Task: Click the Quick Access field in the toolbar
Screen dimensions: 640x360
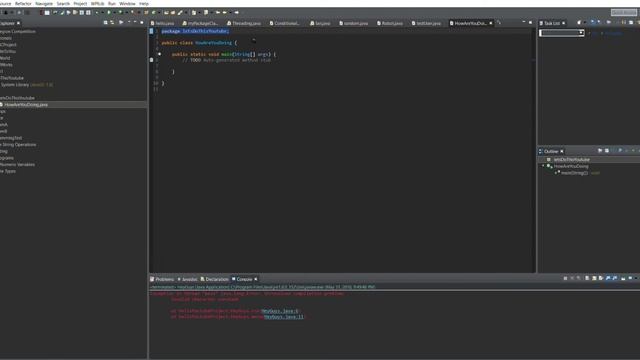Action: (624, 13)
